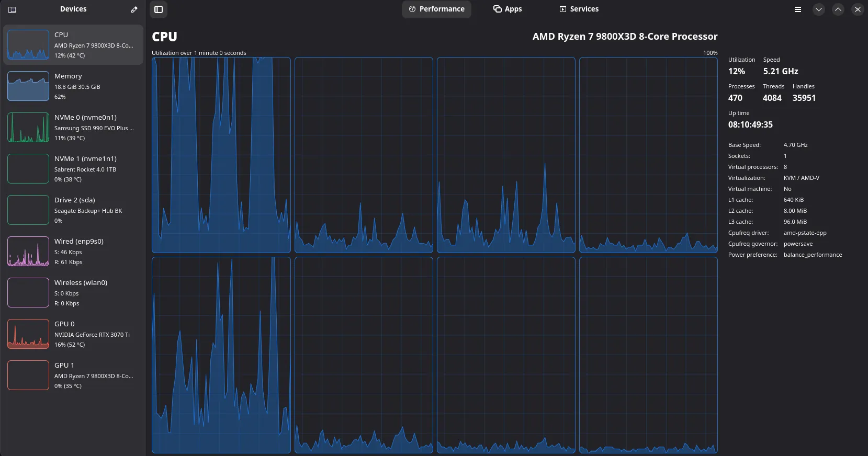This screenshot has width=868, height=456.
Task: Click the L2 cache 8.00 MiB value
Action: tap(795, 211)
